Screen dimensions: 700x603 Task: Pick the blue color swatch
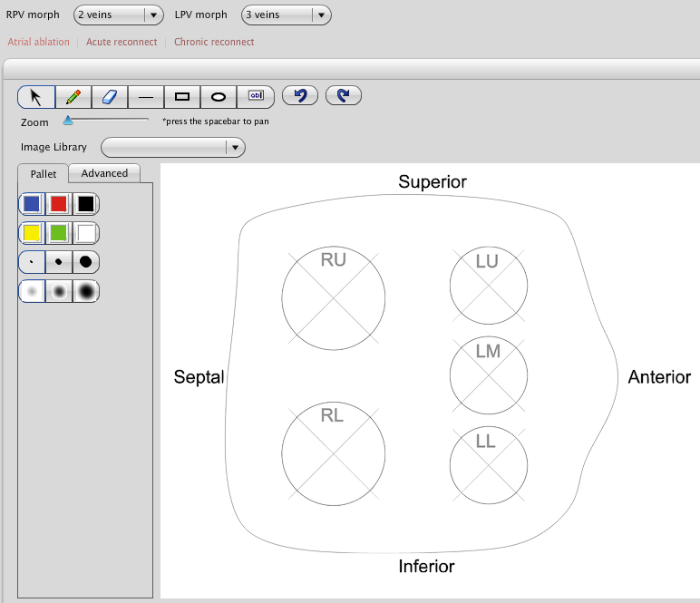coord(32,204)
